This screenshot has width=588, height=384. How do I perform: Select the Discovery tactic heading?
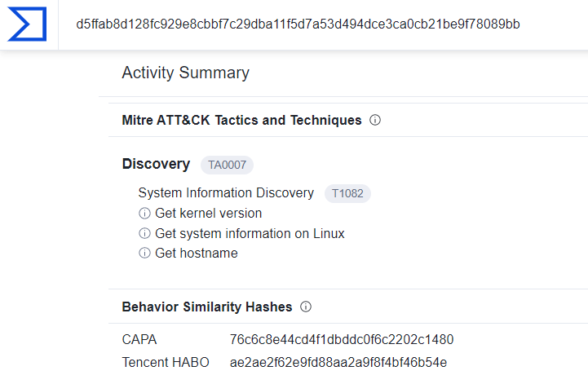[x=156, y=164]
